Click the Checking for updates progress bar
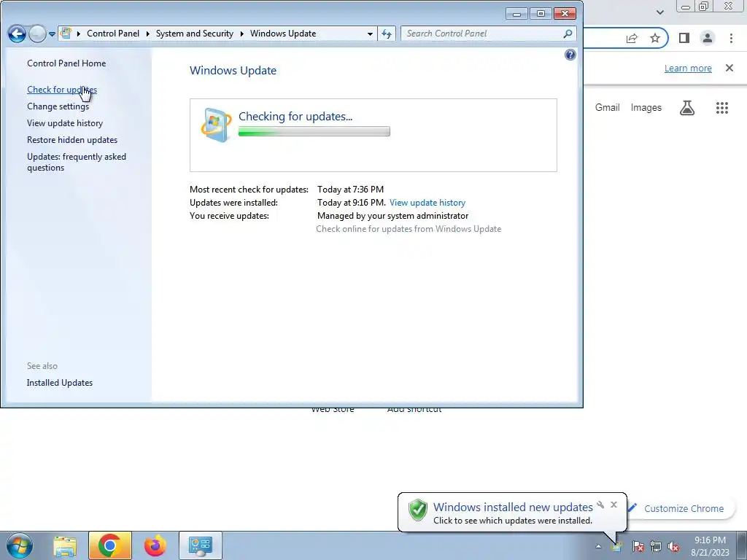 [314, 131]
